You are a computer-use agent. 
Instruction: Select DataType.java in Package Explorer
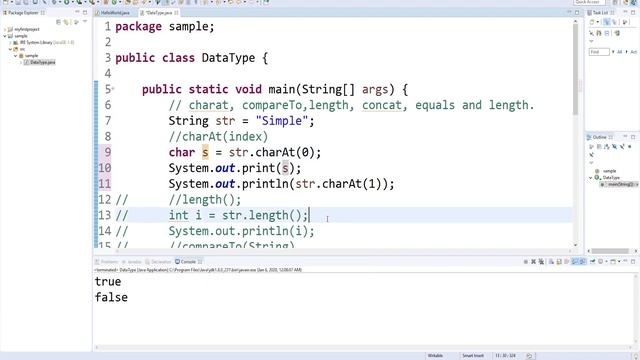point(39,62)
